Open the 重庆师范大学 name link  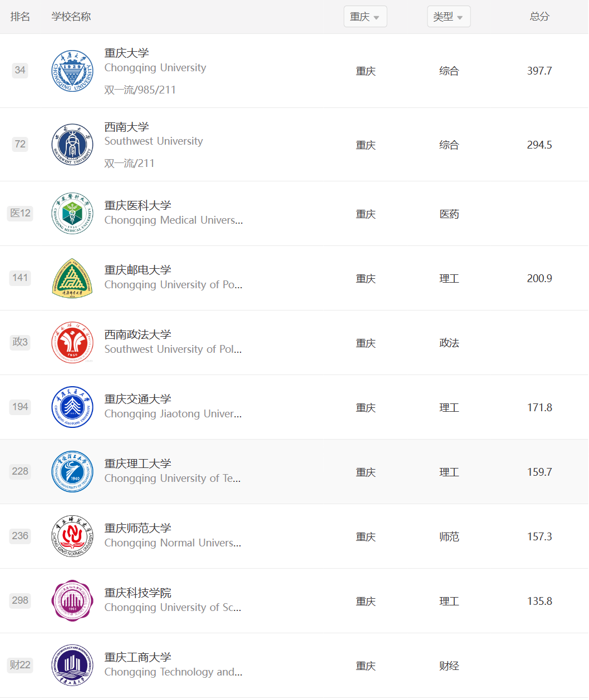coord(138,528)
